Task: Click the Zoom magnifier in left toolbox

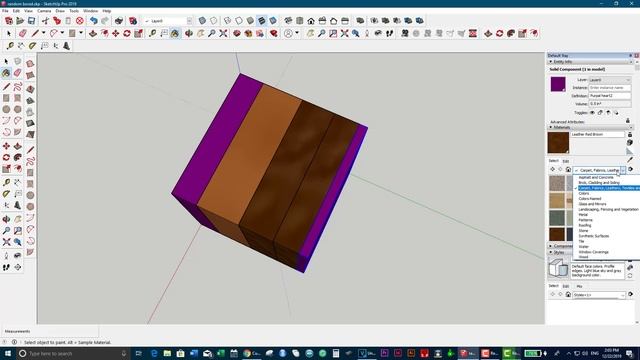Action: tap(6, 231)
